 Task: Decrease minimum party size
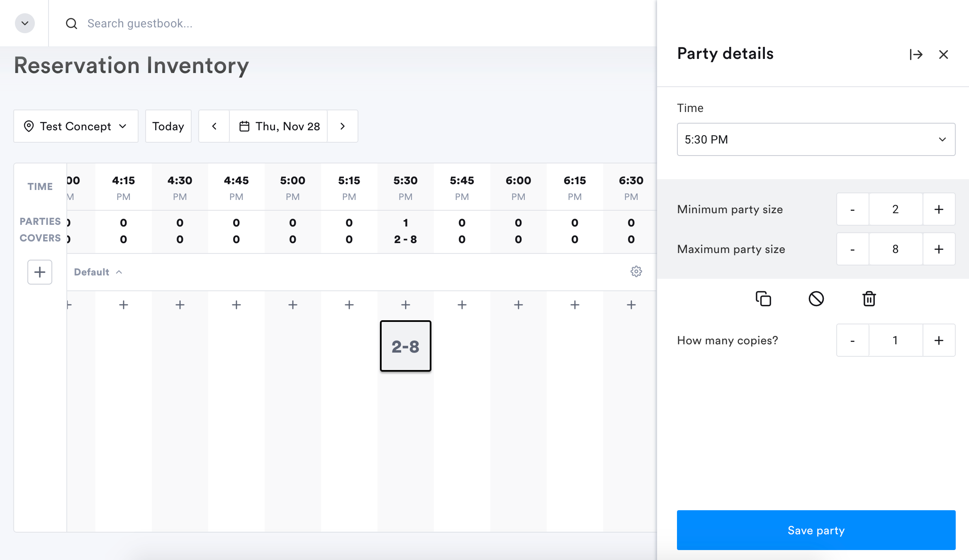point(853,209)
